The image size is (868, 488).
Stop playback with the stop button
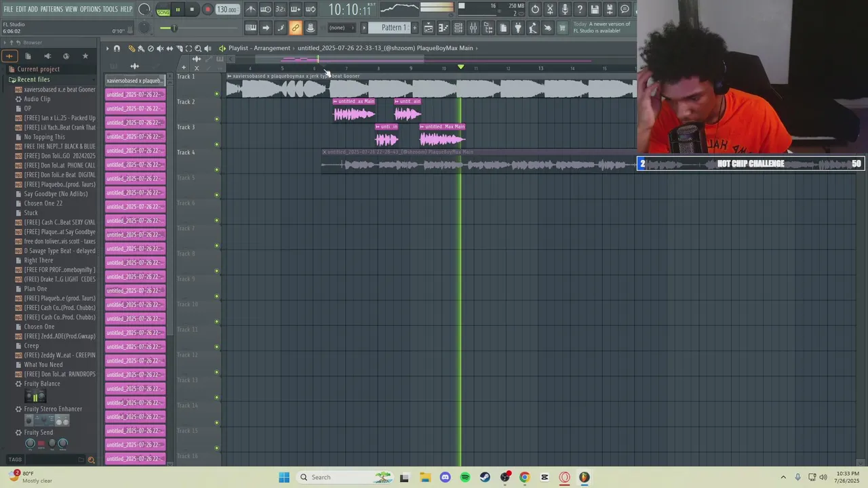(x=192, y=9)
